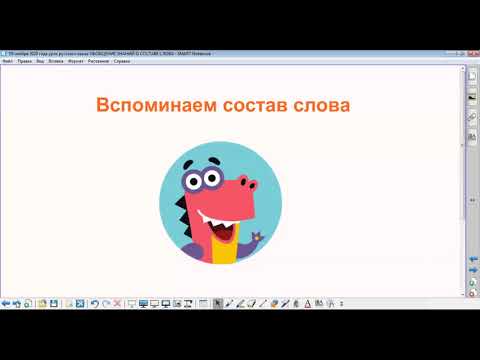
Task: Click the red circle icon in the sidebar
Action: coord(473,293)
